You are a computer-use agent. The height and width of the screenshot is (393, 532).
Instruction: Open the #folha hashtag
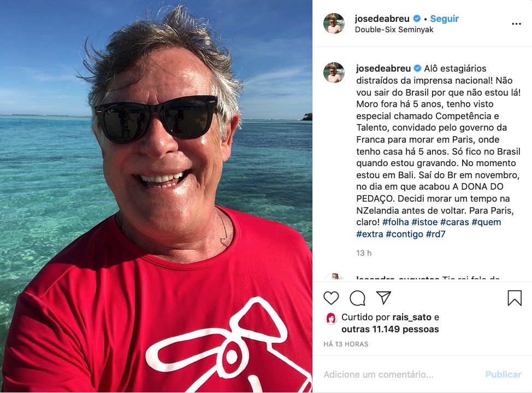pyautogui.click(x=395, y=222)
